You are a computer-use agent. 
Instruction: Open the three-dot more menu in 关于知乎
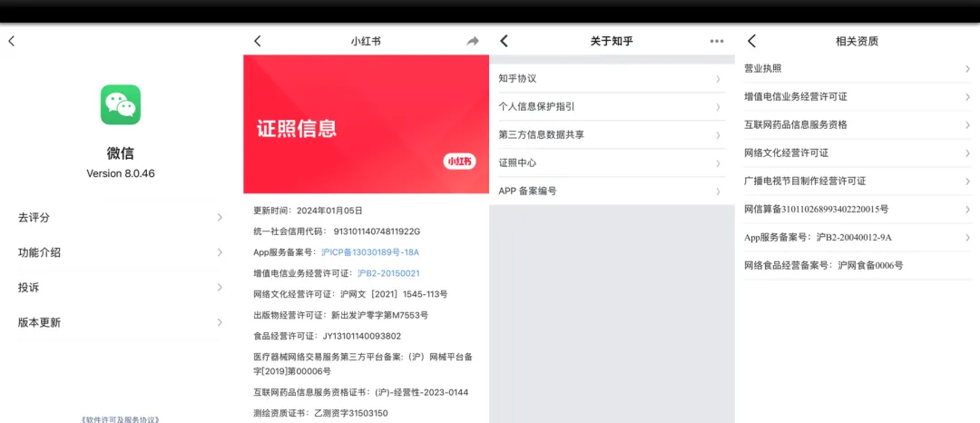tap(716, 41)
